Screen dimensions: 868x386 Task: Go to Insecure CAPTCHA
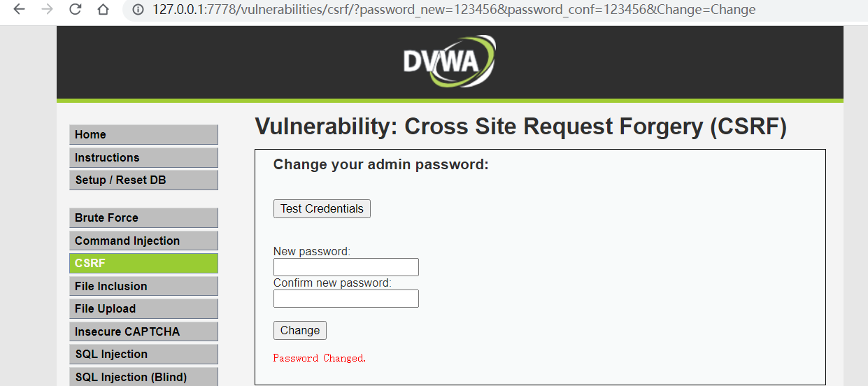143,332
